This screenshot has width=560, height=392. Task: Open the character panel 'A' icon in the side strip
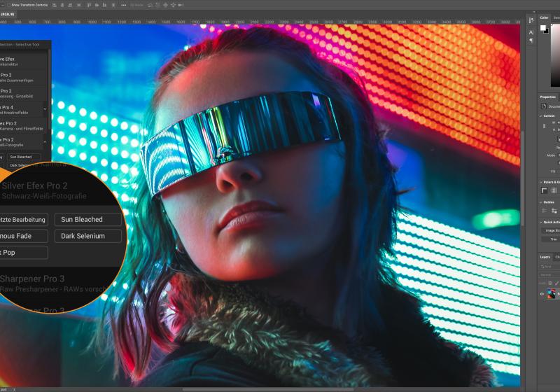531,31
